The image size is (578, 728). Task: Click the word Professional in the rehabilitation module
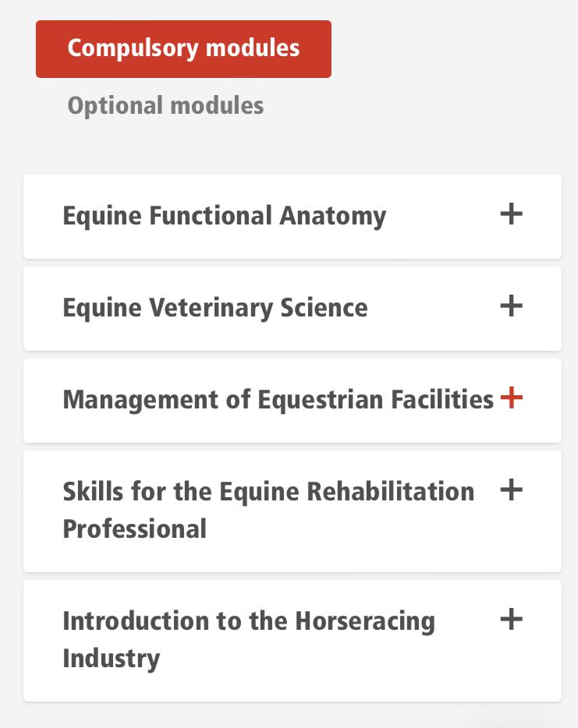pos(135,528)
